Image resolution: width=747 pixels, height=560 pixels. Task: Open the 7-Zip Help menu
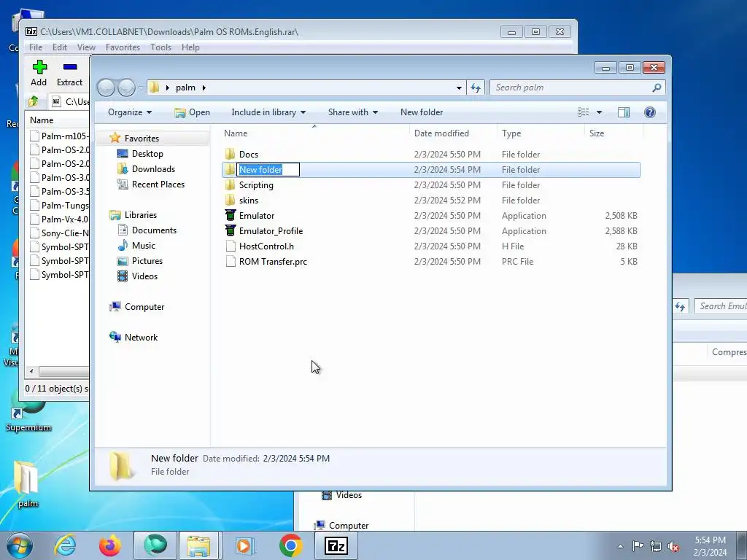point(190,47)
